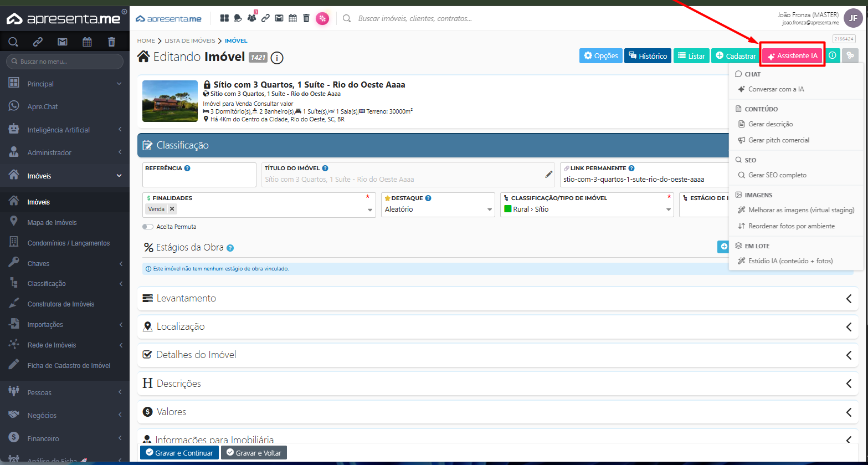Select Gerar SEO completo menu item

[x=796, y=175]
